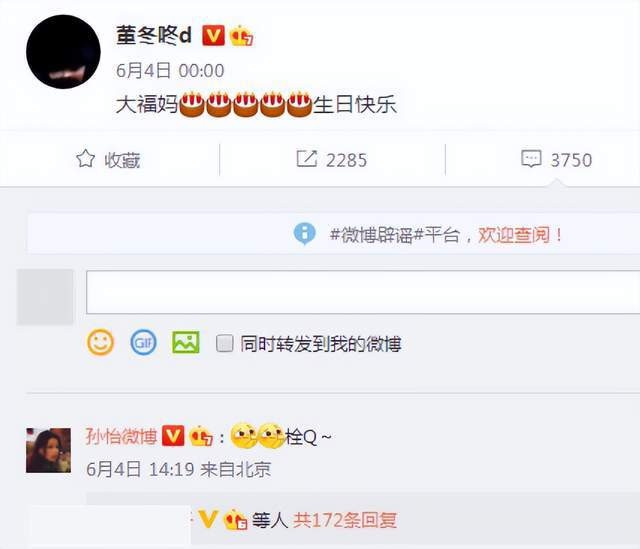Click the verified V badge next to 董冬咚d
640x549 pixels.
point(213,35)
